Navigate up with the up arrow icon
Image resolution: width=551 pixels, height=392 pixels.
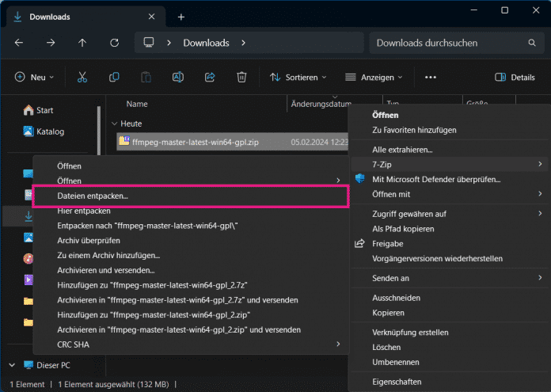82,43
